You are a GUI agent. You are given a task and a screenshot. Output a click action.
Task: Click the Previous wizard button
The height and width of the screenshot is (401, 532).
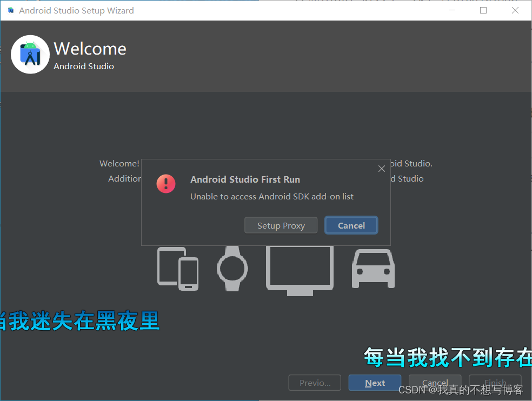click(x=315, y=383)
